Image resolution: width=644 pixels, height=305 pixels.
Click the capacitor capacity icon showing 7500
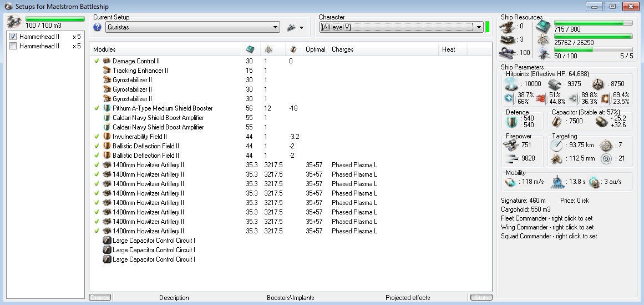556,122
